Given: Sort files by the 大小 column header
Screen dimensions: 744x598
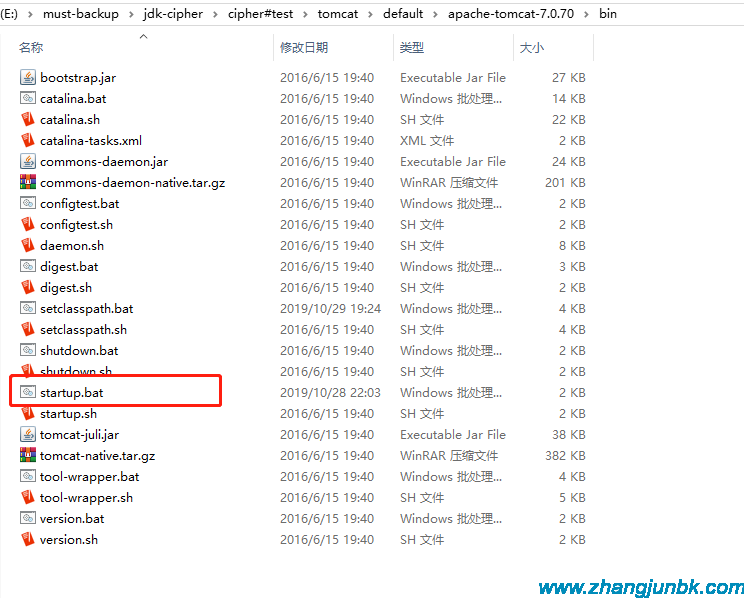Looking at the screenshot, I should (532, 47).
